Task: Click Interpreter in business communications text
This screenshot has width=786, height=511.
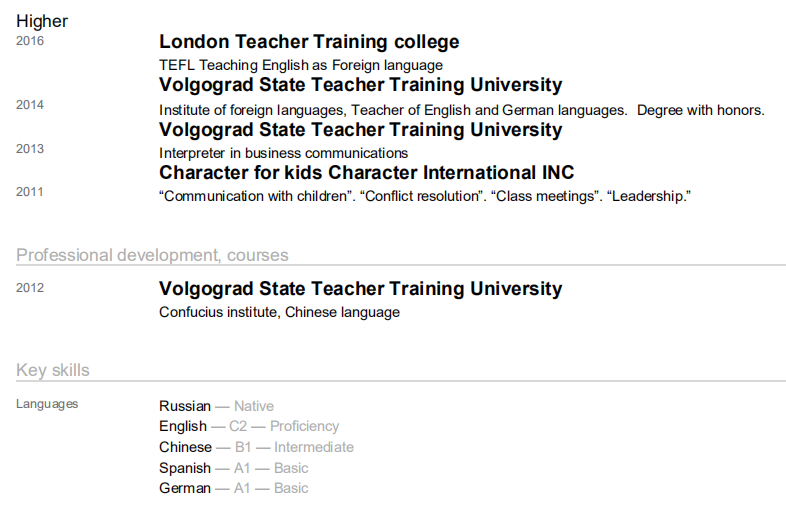Action: tap(283, 153)
